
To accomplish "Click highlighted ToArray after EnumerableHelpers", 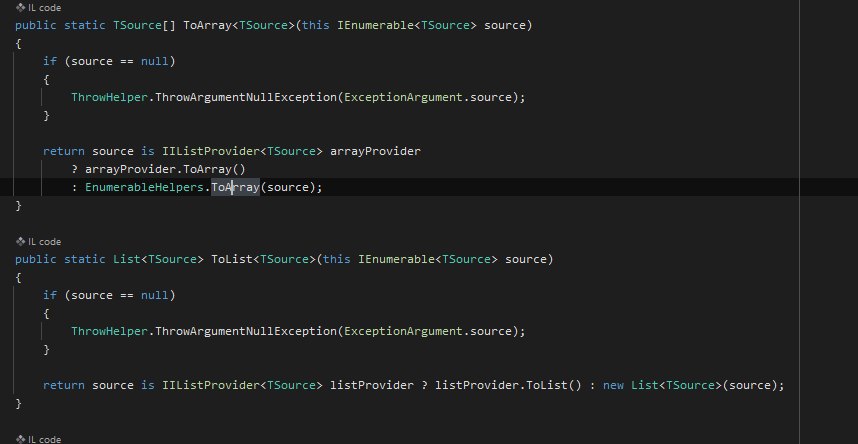I will coord(235,187).
